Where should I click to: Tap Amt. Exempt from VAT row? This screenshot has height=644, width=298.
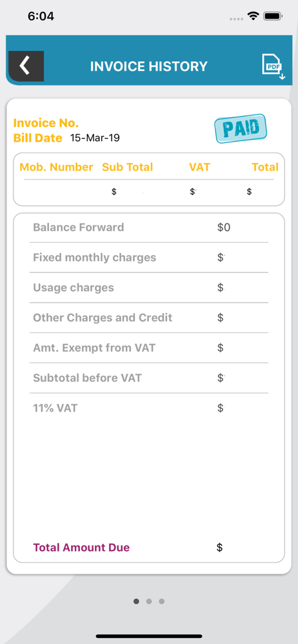149,348
